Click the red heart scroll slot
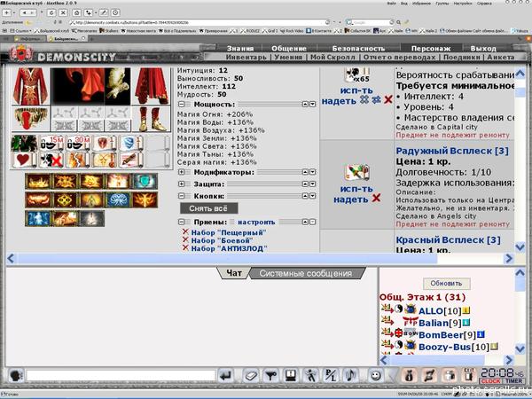532x399 pixels. [24, 160]
